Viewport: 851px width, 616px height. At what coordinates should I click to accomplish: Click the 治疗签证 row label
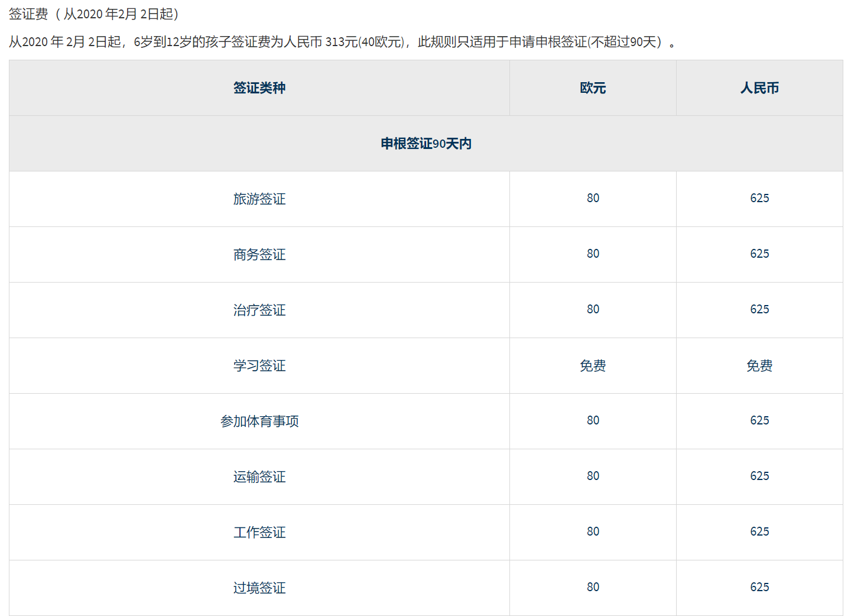coord(259,310)
